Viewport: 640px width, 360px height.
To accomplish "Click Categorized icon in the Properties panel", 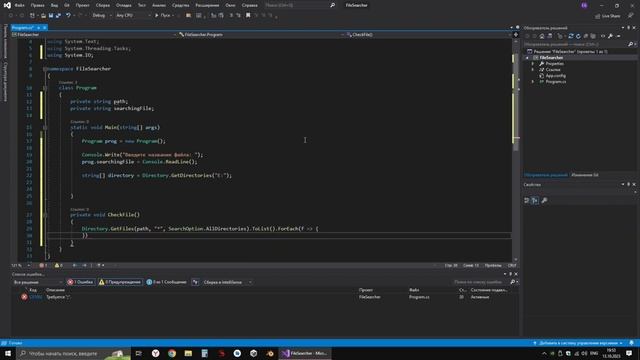I will [527, 200].
